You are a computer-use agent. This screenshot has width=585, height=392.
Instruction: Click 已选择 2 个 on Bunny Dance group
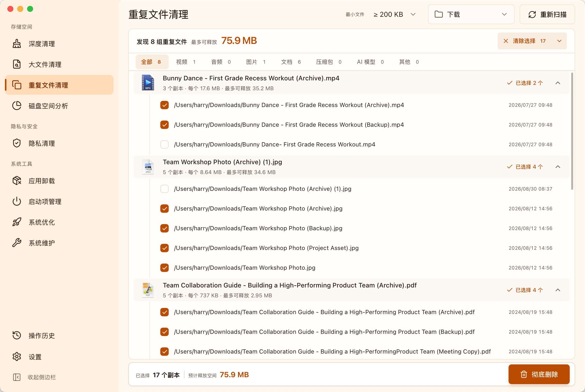(x=525, y=83)
